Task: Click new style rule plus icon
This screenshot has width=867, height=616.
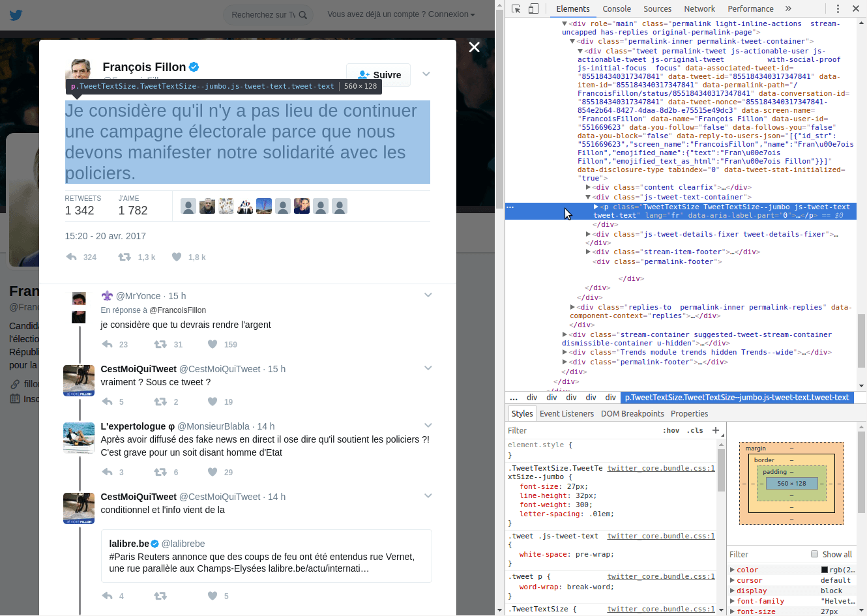Action: (716, 430)
